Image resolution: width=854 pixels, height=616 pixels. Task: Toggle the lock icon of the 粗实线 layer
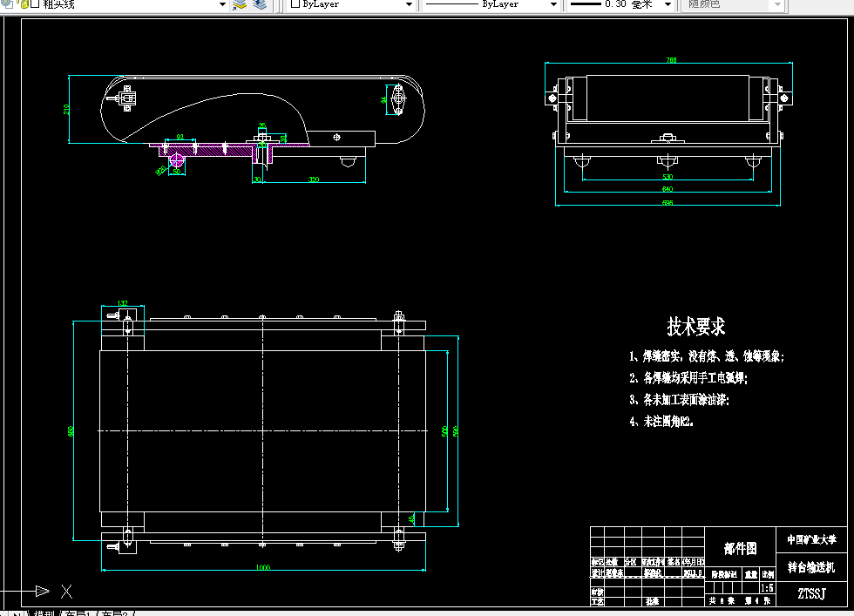point(24,4)
